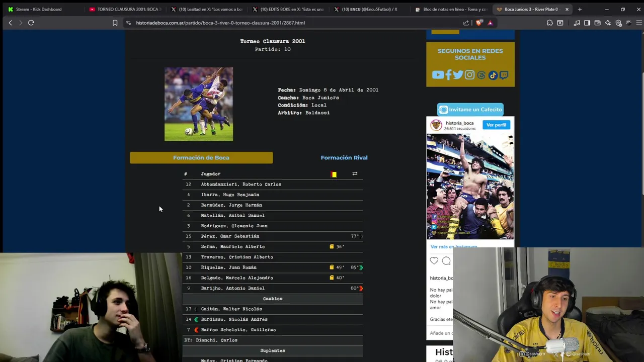The width and height of the screenshot is (644, 362).
Task: Click player Pérez, Omar Sebastián
Action: click(230, 236)
